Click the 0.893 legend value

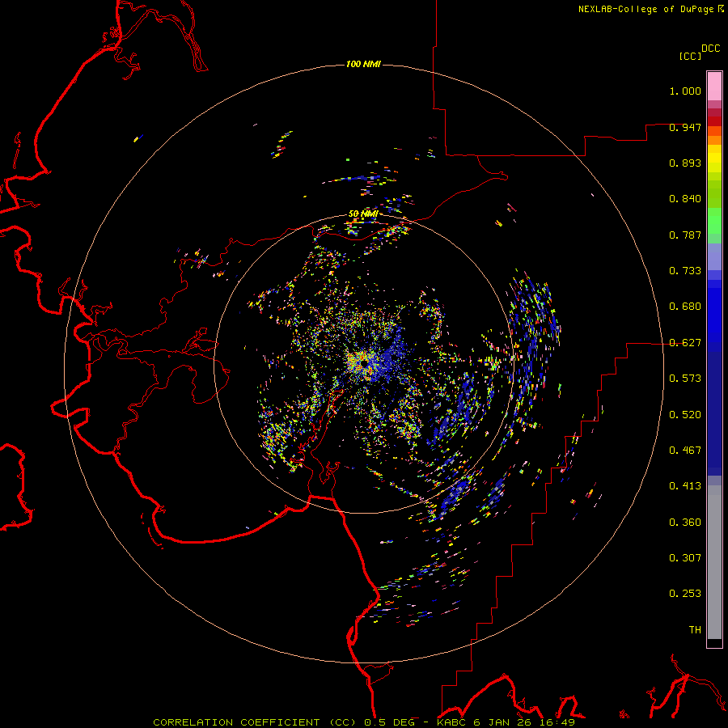tap(685, 163)
